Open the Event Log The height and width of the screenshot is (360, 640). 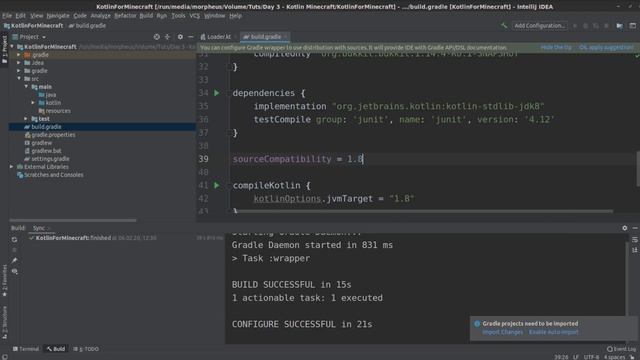[x=621, y=349]
